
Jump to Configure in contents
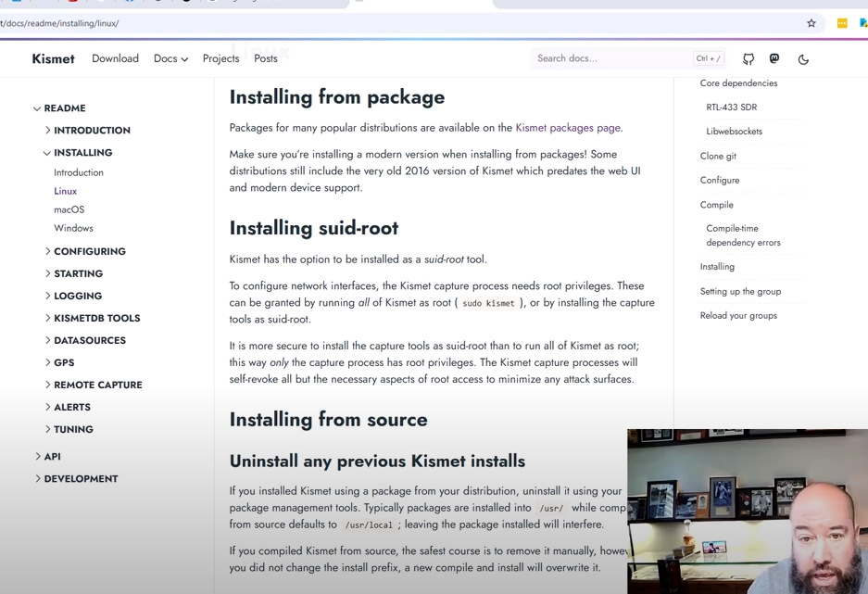720,180
